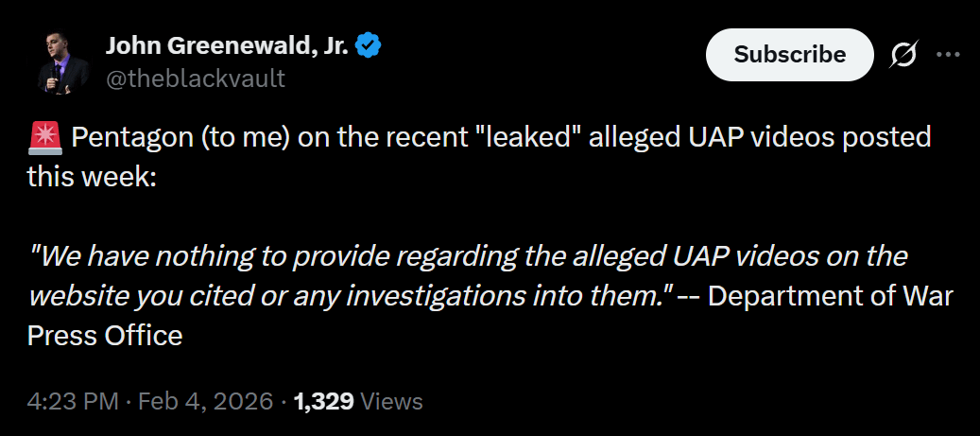Open the @theblackvault handle link

click(x=195, y=78)
